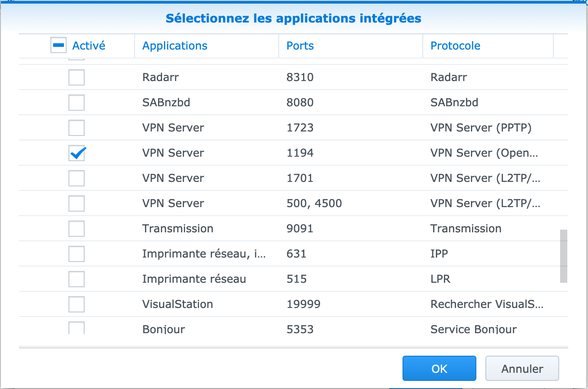Check VPN Server port 1701 box
The image size is (588, 389).
point(76,178)
